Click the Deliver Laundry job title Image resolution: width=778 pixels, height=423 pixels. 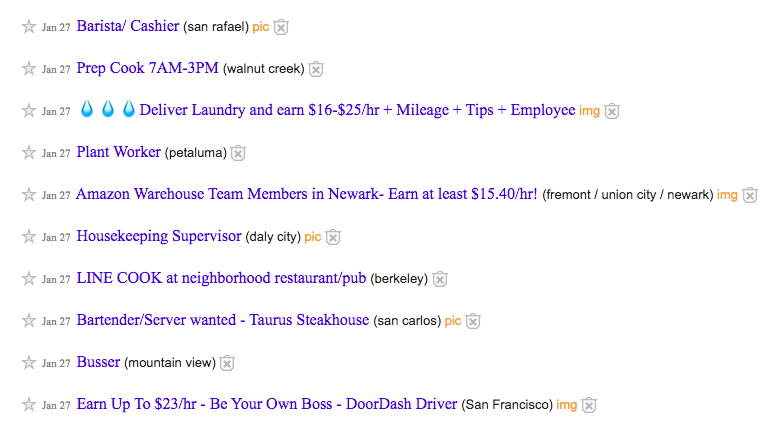(x=357, y=110)
